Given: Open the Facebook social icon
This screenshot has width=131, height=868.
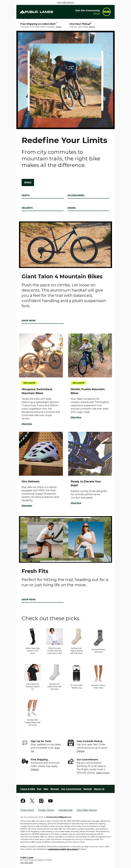Looking at the screenshot, I should (x=23, y=801).
